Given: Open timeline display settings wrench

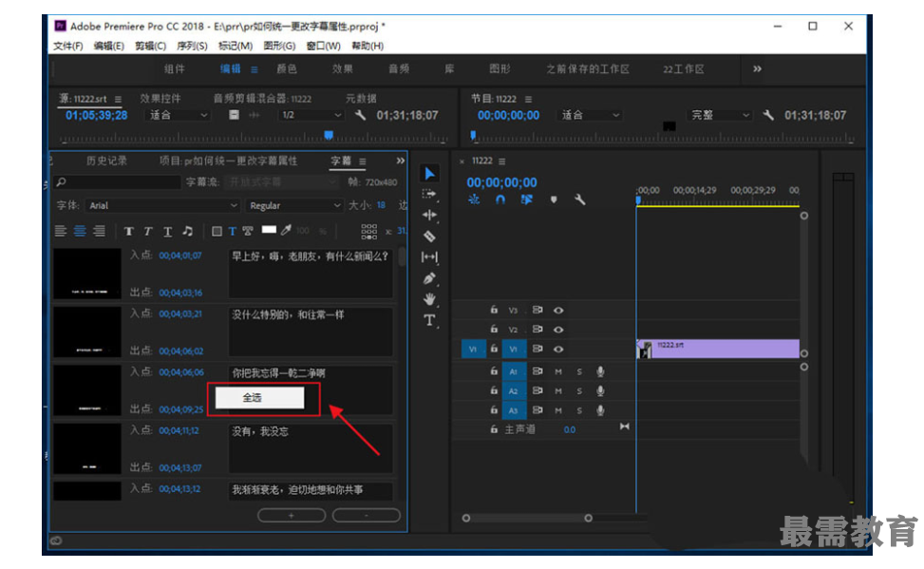Looking at the screenshot, I should (x=579, y=200).
